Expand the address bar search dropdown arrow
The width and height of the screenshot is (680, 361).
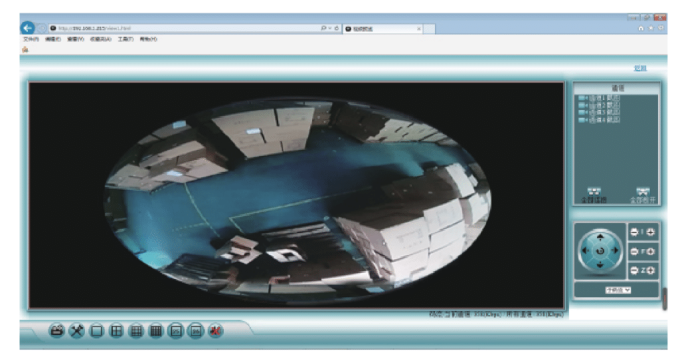click(x=330, y=28)
